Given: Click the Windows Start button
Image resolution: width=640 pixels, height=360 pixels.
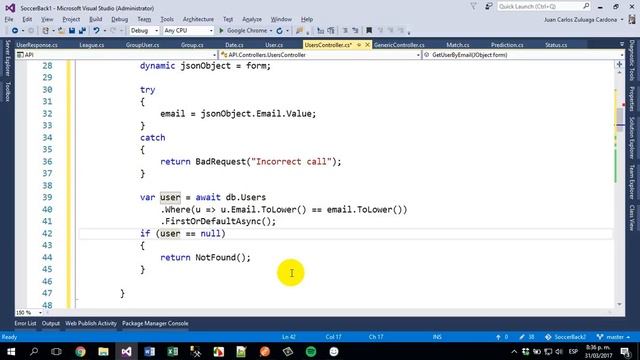Looking at the screenshot, I should [11, 351].
